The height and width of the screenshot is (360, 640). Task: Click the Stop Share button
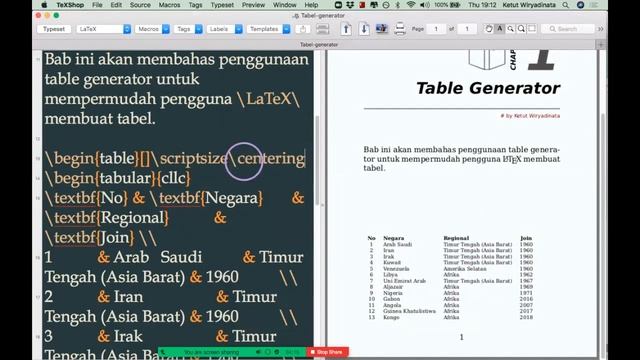tap(327, 352)
